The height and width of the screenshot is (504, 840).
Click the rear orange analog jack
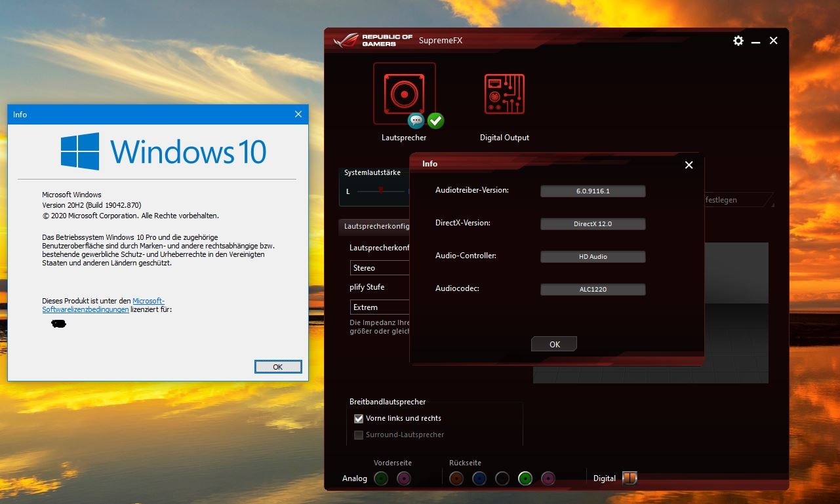(x=456, y=478)
